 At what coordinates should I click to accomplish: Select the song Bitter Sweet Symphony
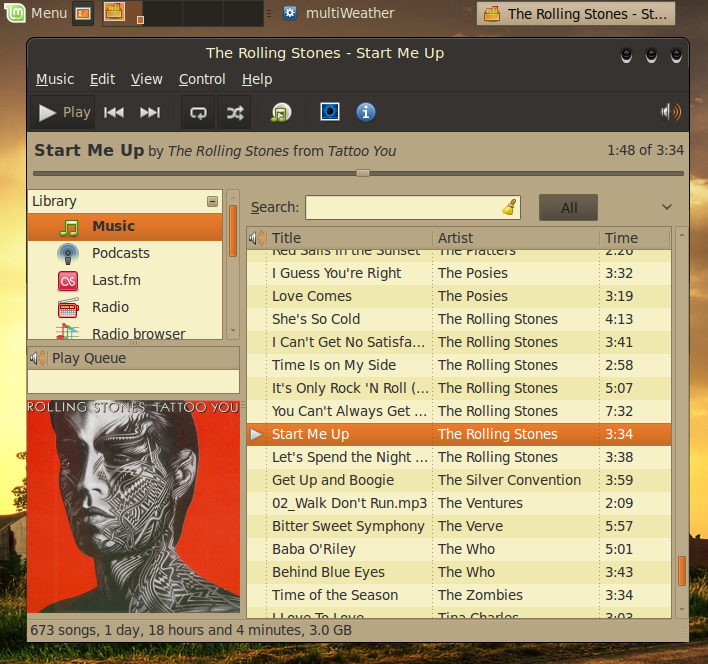coord(459,526)
